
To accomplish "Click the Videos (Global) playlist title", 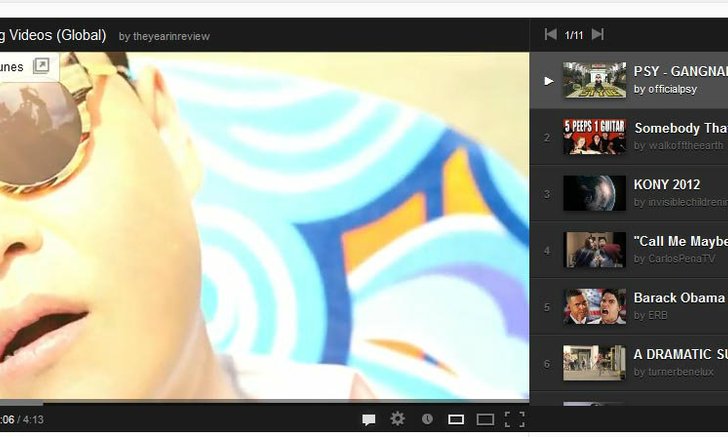I will coord(58,35).
